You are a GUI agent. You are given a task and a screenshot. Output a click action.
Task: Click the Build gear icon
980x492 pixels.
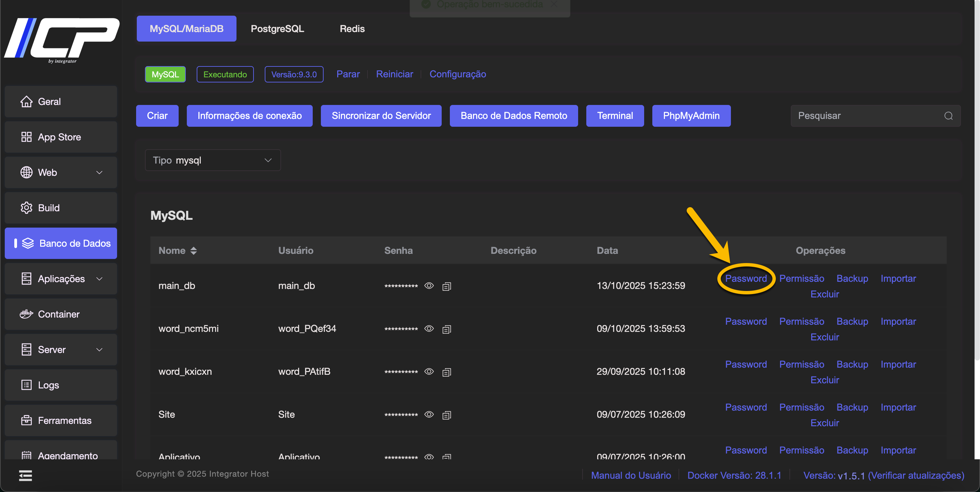(26, 208)
